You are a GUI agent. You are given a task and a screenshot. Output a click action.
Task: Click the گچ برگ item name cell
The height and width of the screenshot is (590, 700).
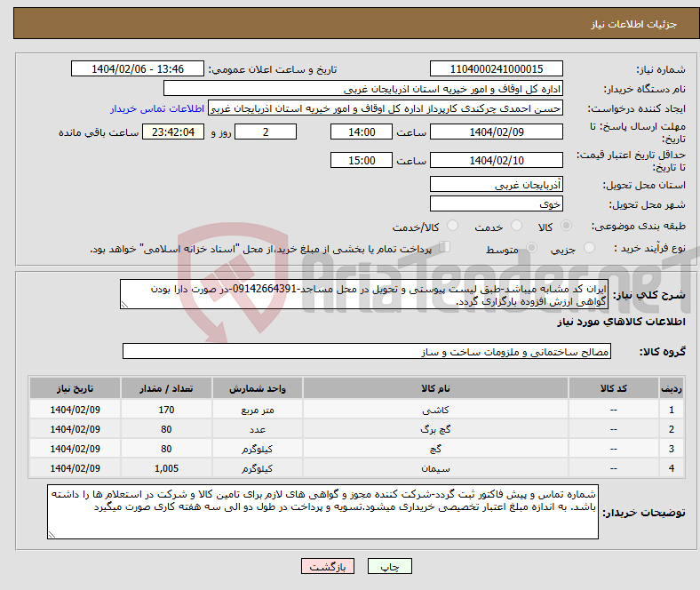click(x=435, y=429)
